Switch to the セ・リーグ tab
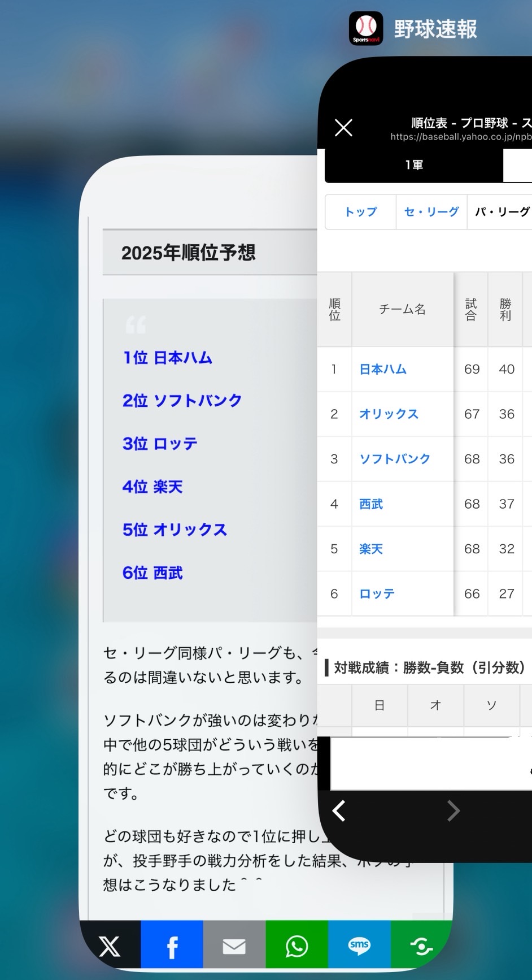The height and width of the screenshot is (980, 532). 431,212
